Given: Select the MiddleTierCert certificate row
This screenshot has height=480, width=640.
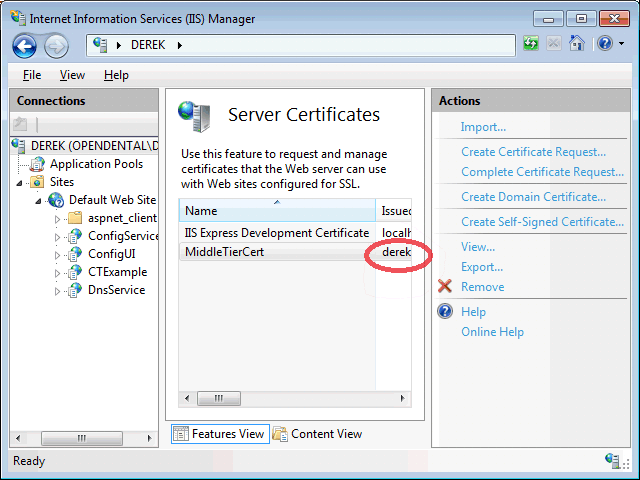Looking at the screenshot, I should (295, 252).
